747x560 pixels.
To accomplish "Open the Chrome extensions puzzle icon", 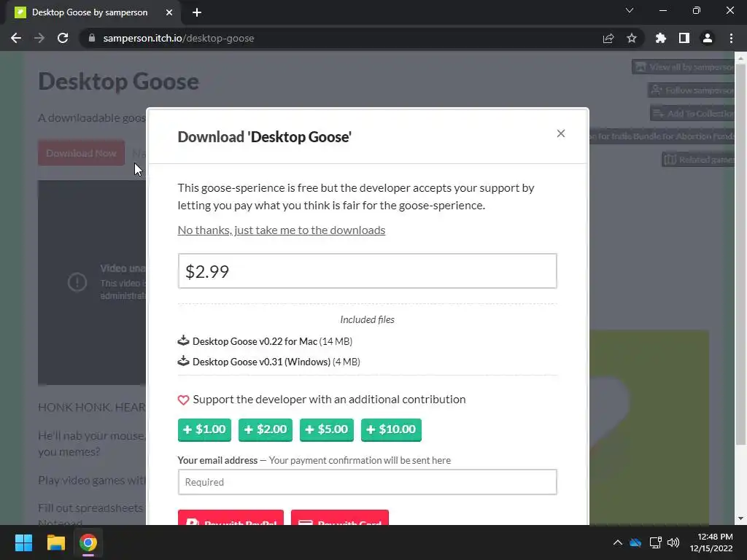I will (661, 38).
